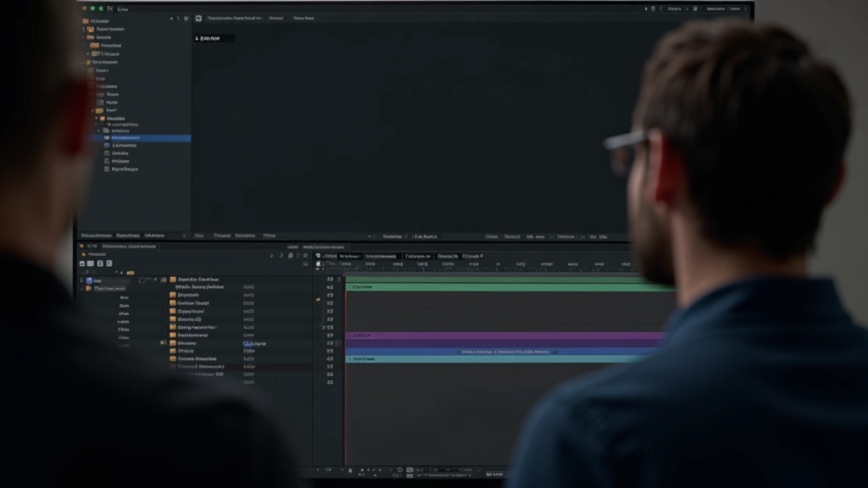Click the yellow arrow icon beside folder row
The image size is (868, 488).
tap(163, 343)
